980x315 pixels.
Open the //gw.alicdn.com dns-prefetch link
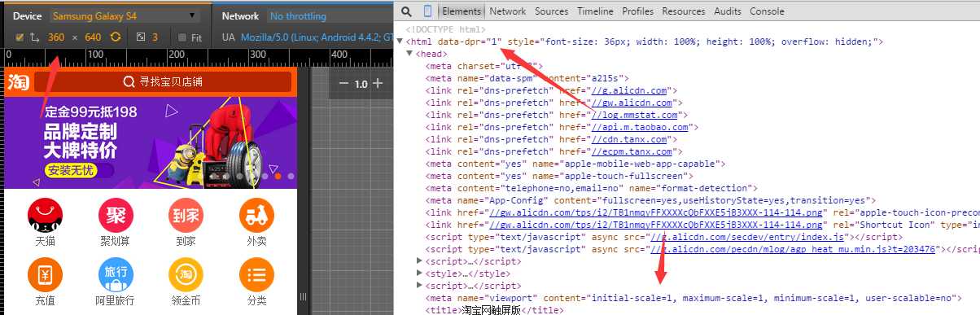(632, 103)
